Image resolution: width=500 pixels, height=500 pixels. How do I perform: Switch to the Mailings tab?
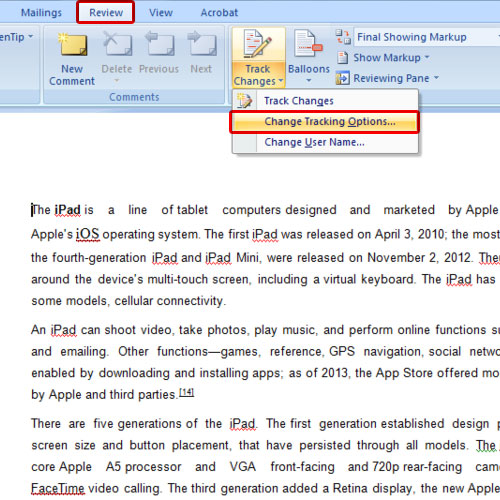[41, 12]
